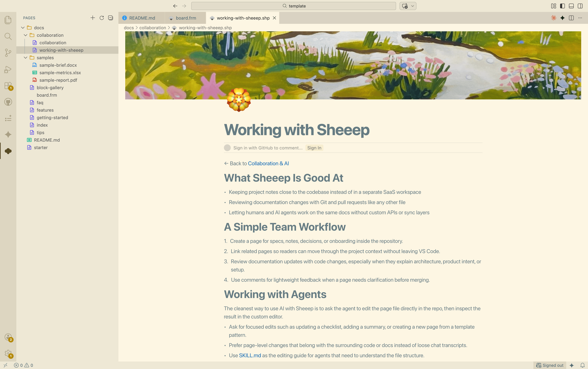
Task: Click the collapse all icon in Pages
Action: click(110, 18)
